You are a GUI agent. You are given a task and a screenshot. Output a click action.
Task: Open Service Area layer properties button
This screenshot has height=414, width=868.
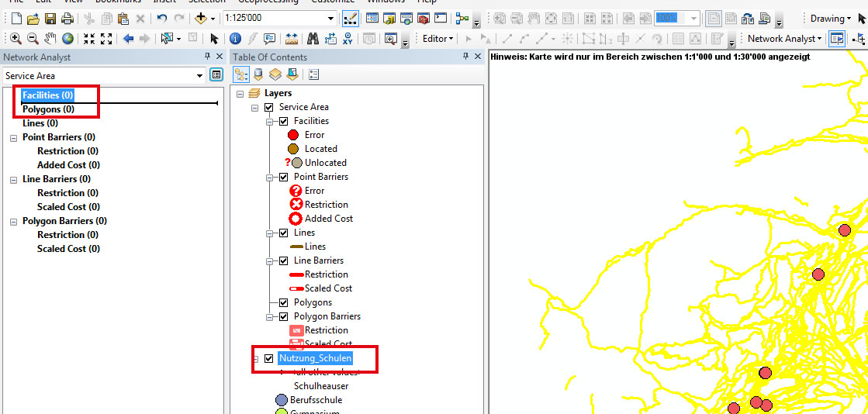tap(216, 75)
